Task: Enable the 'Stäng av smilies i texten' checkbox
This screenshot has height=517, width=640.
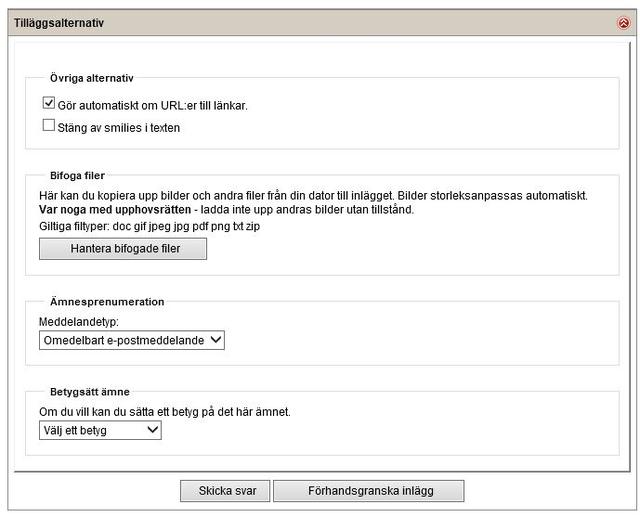Action: [x=48, y=126]
